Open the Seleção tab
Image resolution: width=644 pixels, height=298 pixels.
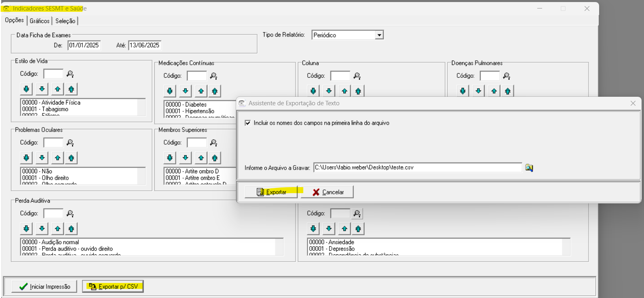pos(65,21)
